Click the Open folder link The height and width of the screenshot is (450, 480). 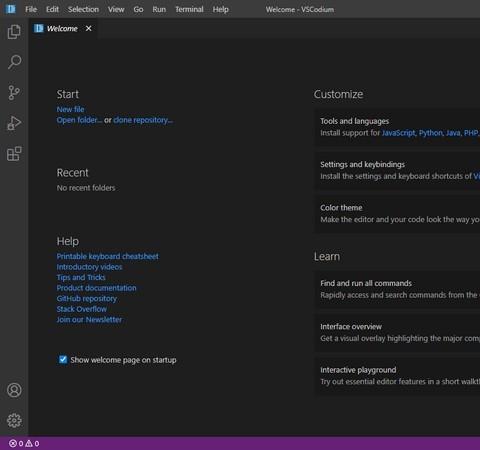pyautogui.click(x=79, y=120)
